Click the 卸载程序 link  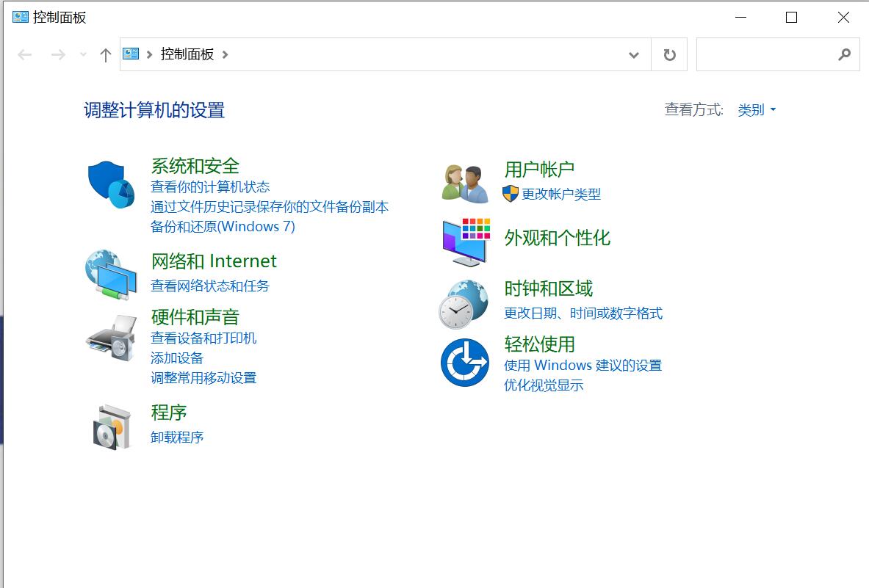177,438
